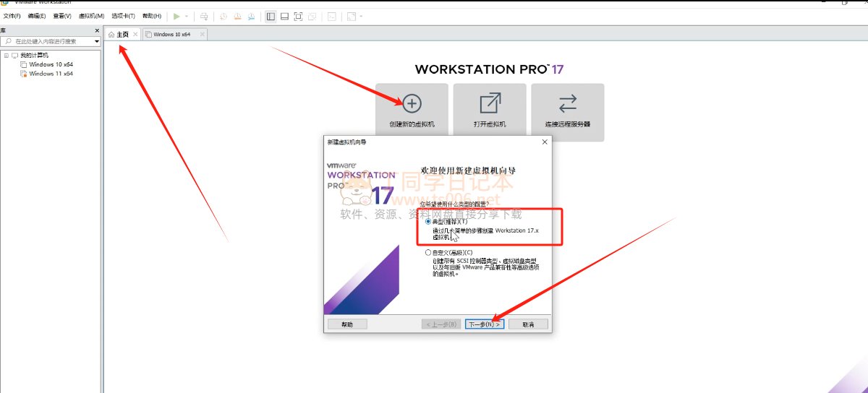This screenshot has height=393, width=868.
Task: Click the console view toolbar icon
Action: tap(332, 16)
